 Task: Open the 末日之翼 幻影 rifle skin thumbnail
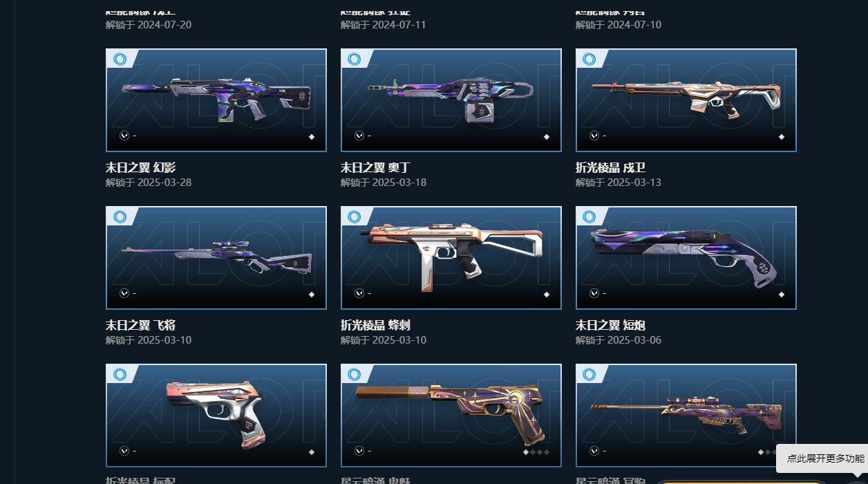(216, 100)
